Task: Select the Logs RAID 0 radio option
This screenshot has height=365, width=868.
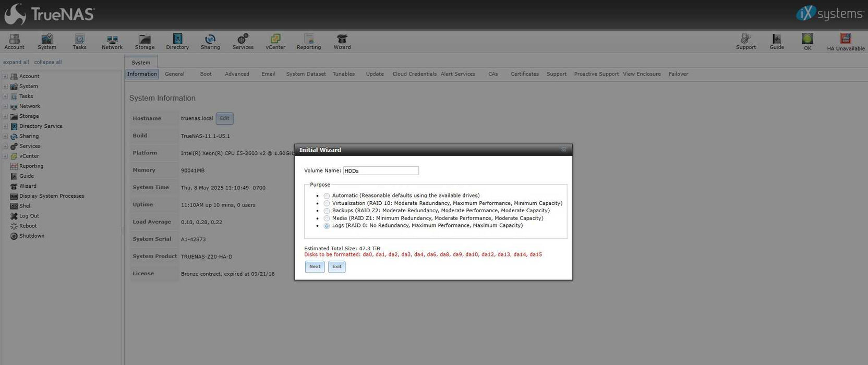Action: 327,226
